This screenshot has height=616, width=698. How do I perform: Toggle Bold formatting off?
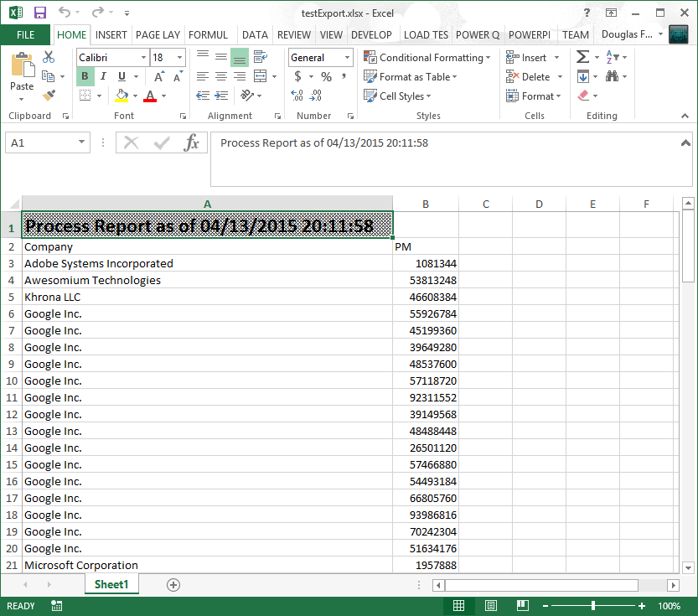click(85, 76)
